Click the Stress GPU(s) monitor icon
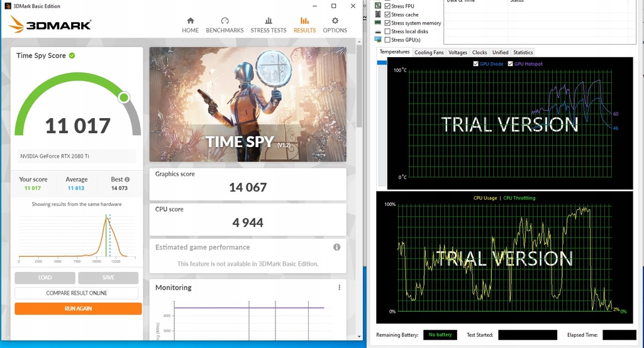Image resolution: width=644 pixels, height=348 pixels. [378, 40]
